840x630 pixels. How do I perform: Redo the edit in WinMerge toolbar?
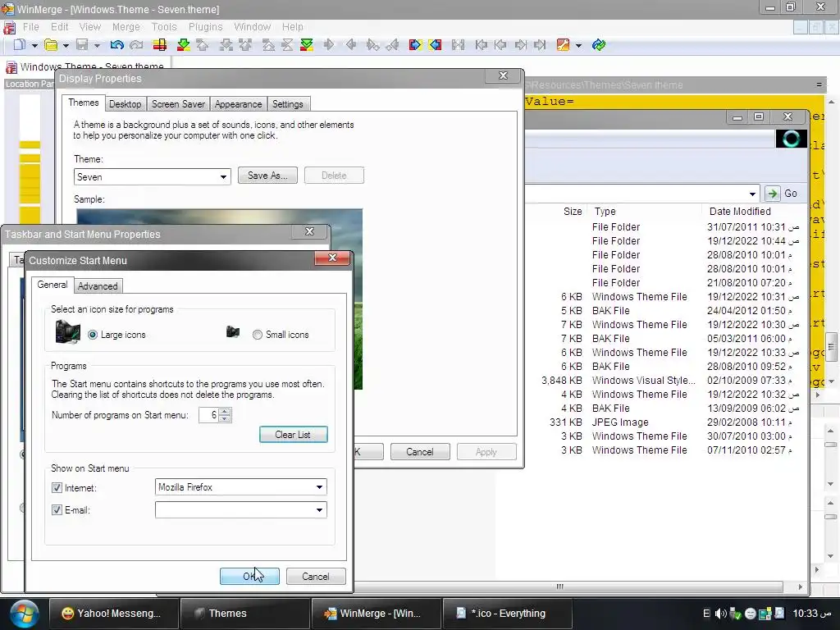click(137, 45)
